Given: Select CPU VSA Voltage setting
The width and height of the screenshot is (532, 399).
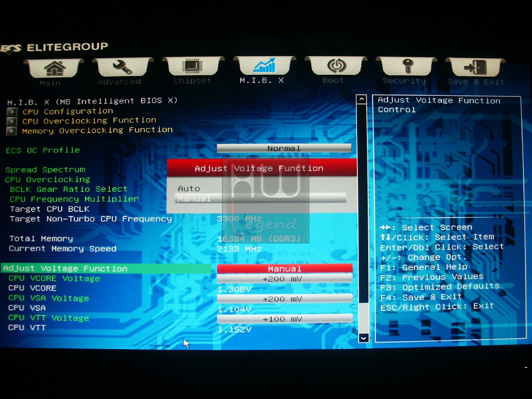Looking at the screenshot, I should (49, 298).
